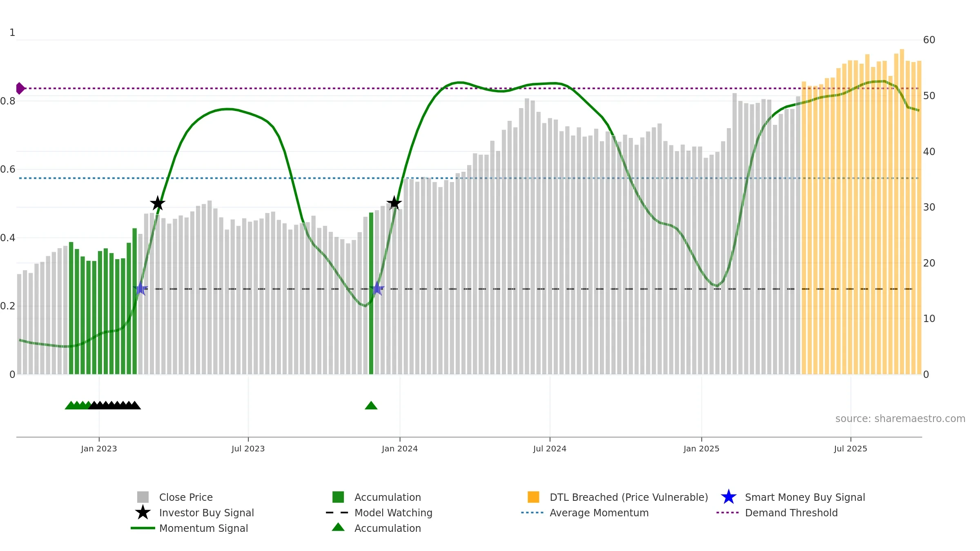Screen dimensions: 980x551
Task: Click the tall green bar near Dec 2023
Action: point(371,293)
